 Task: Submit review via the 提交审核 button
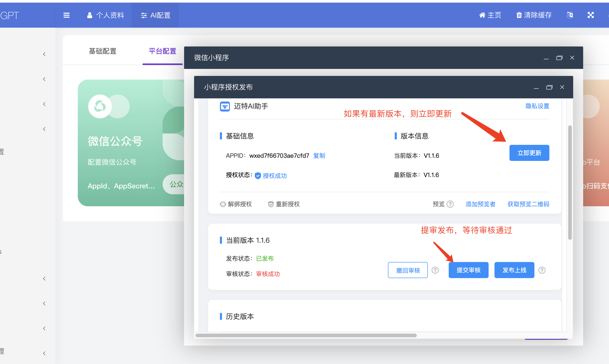click(x=468, y=270)
